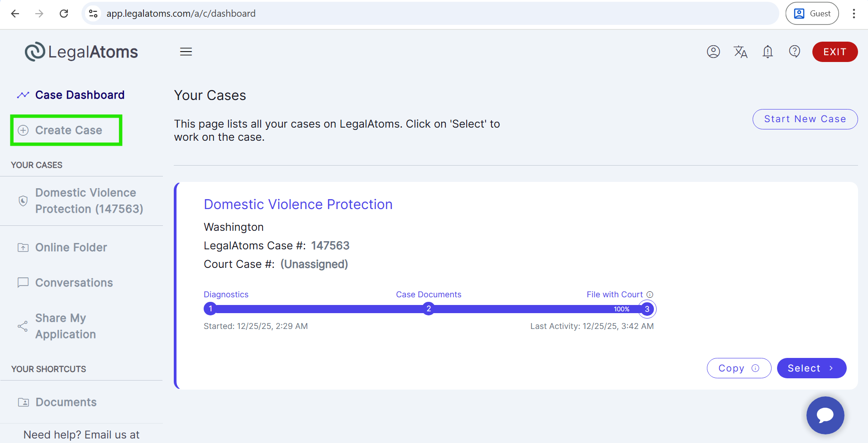
Task: Open the browser three-dot menu
Action: point(854,14)
